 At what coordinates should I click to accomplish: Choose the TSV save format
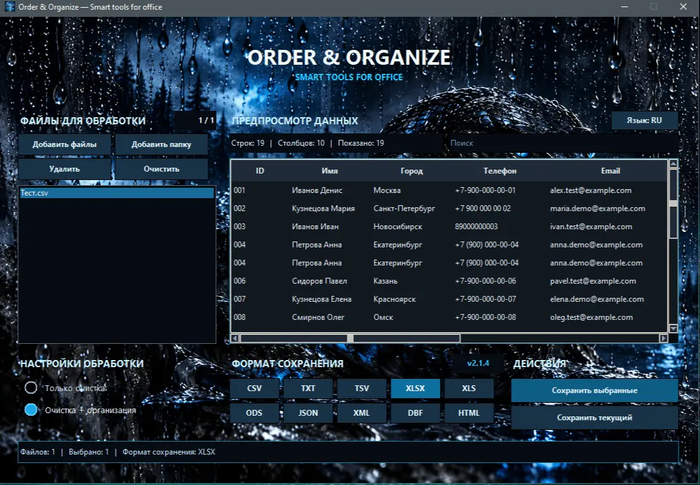click(362, 388)
